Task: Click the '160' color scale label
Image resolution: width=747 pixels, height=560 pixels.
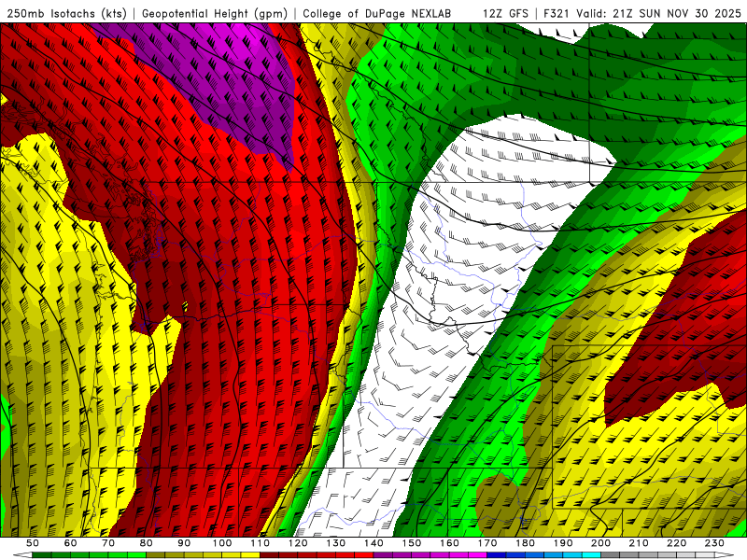Action: 450,543
